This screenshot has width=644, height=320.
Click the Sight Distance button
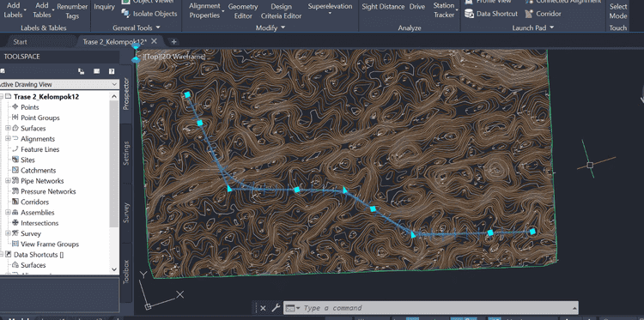tap(383, 7)
